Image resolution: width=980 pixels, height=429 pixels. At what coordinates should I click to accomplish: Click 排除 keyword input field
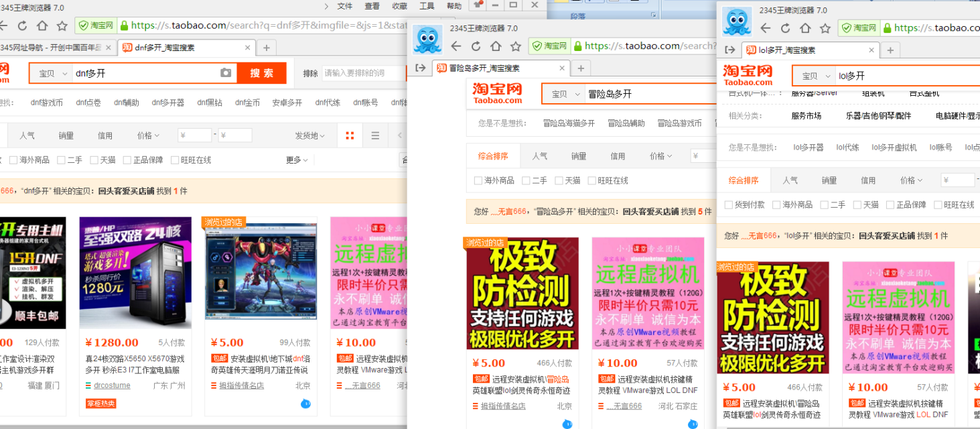pos(362,73)
